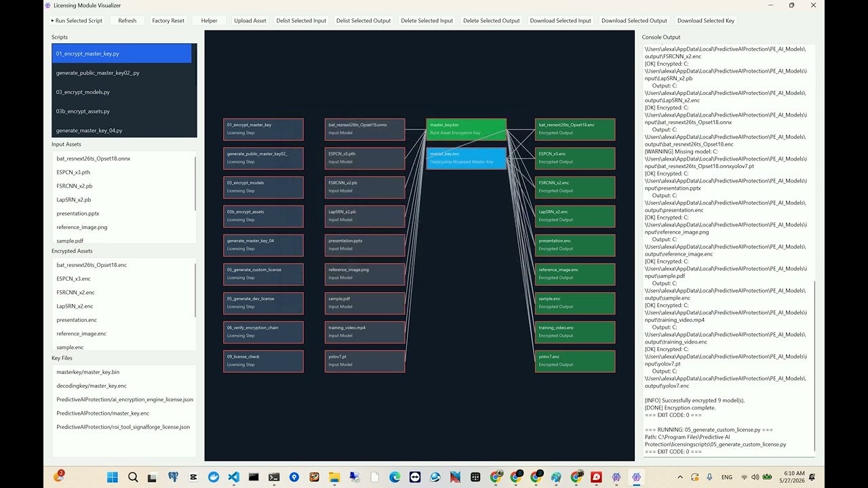Select 03_encrypt_models.py in Scripts list
The height and width of the screenshot is (488, 868).
point(121,91)
